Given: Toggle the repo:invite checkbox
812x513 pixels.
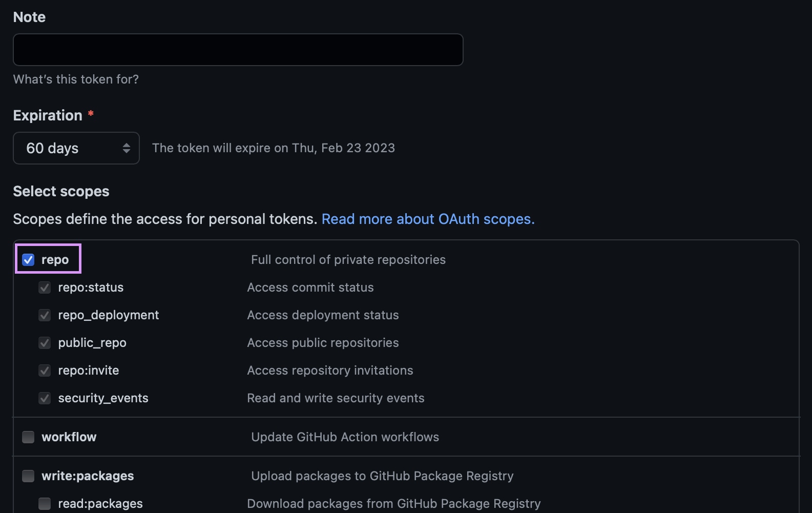Looking at the screenshot, I should [x=45, y=370].
